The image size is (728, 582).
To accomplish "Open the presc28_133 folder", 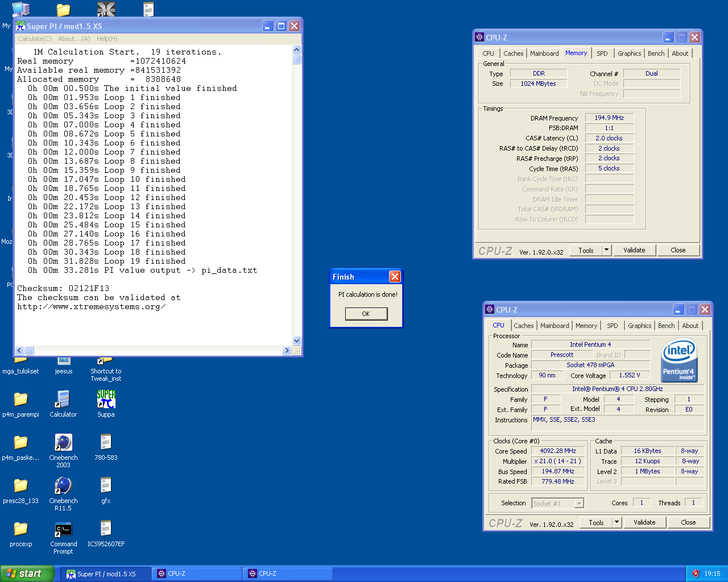I will (x=20, y=490).
